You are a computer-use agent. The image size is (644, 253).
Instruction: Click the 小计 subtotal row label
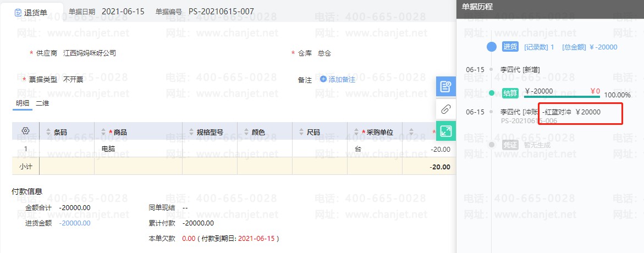[x=25, y=167]
